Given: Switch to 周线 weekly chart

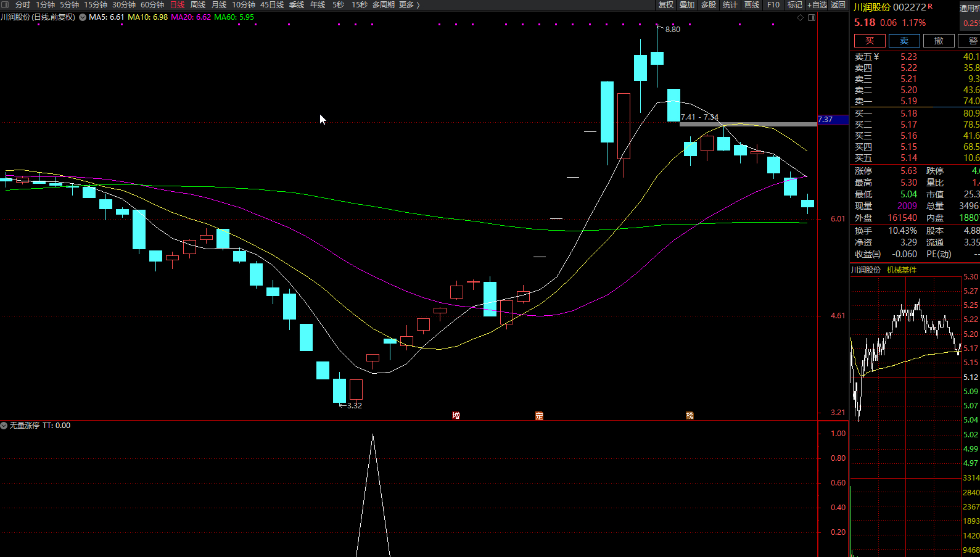Looking at the screenshot, I should (x=198, y=5).
